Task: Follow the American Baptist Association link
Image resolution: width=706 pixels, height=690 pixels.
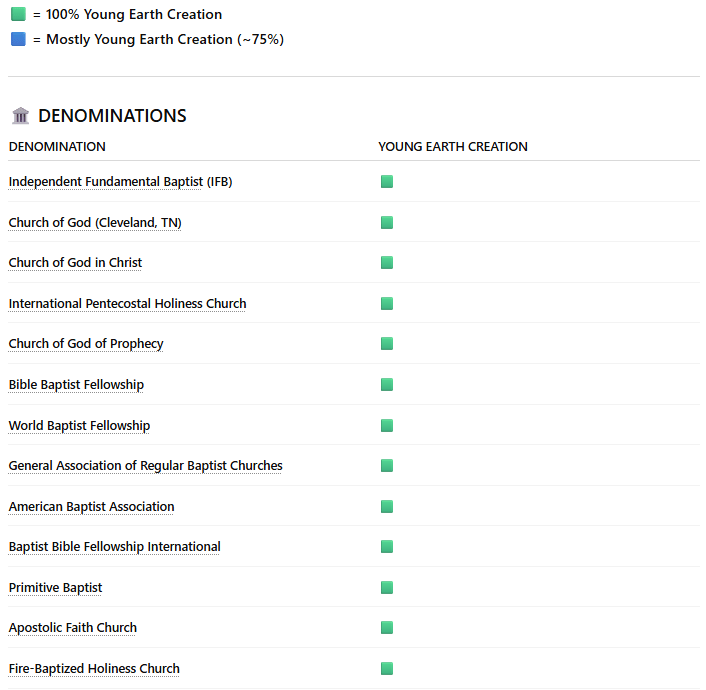Action: (91, 507)
